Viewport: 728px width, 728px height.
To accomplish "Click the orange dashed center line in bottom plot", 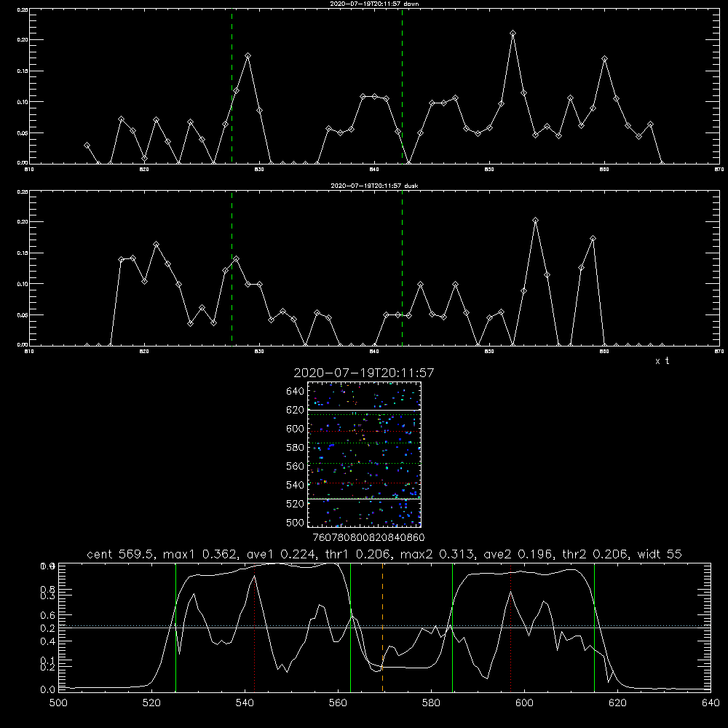I will pyautogui.click(x=383, y=628).
